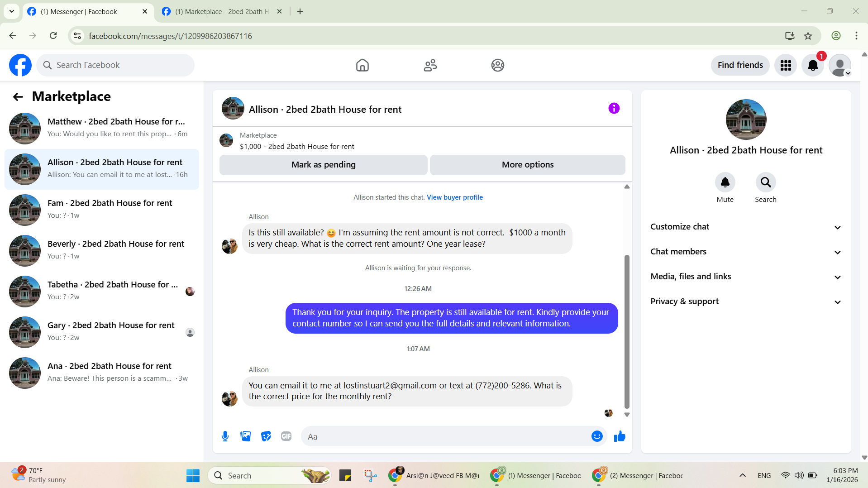
Task: Choose a GIF icon
Action: (286, 436)
